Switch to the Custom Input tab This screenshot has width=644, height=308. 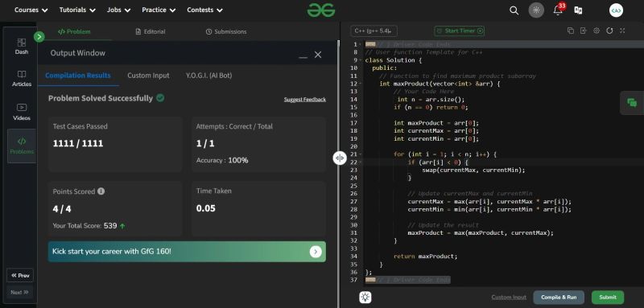[x=148, y=76]
